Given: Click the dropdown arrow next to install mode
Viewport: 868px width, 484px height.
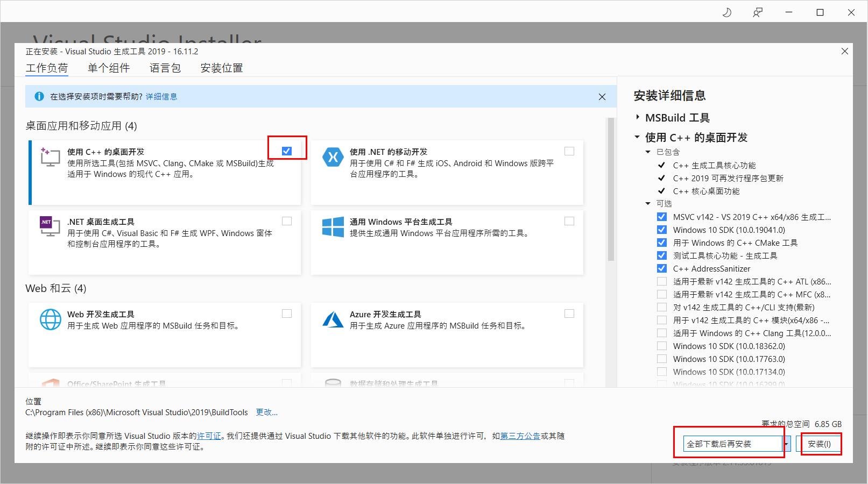Looking at the screenshot, I should tap(786, 444).
